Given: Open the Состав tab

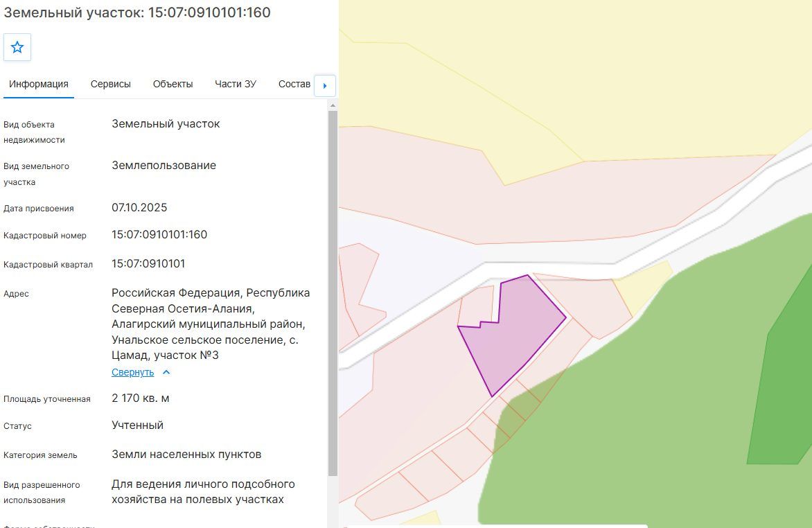Looking at the screenshot, I should [294, 84].
